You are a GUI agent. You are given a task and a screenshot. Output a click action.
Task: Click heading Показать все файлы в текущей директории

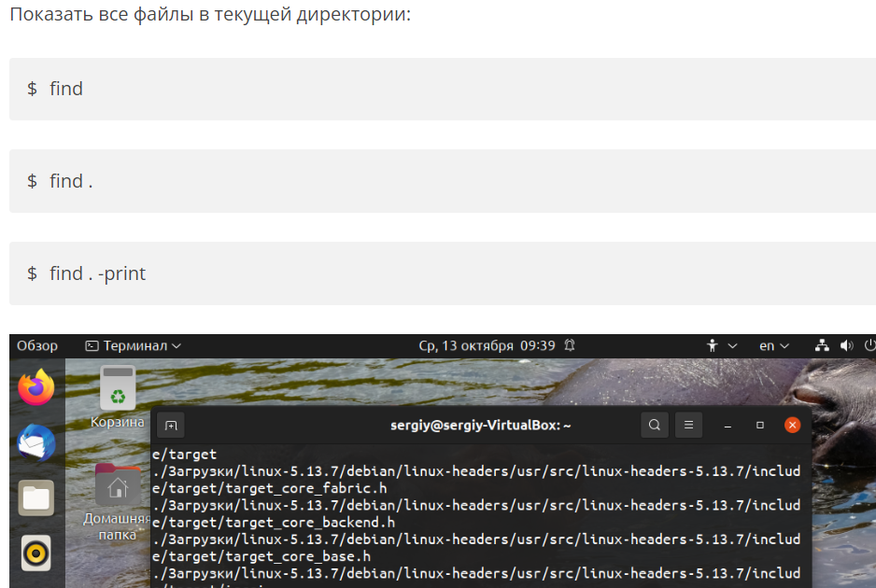(210, 14)
